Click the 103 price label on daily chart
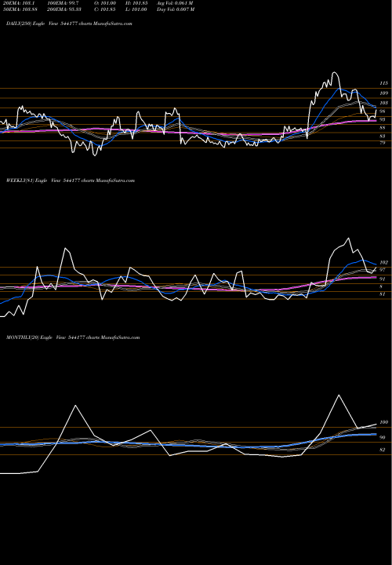The height and width of the screenshot is (565, 392). pos(384,103)
